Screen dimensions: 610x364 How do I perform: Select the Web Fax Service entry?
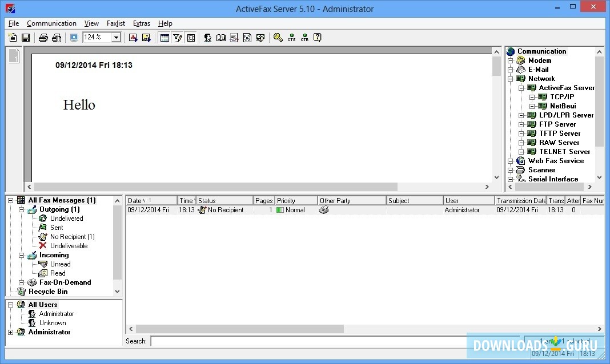click(x=556, y=161)
